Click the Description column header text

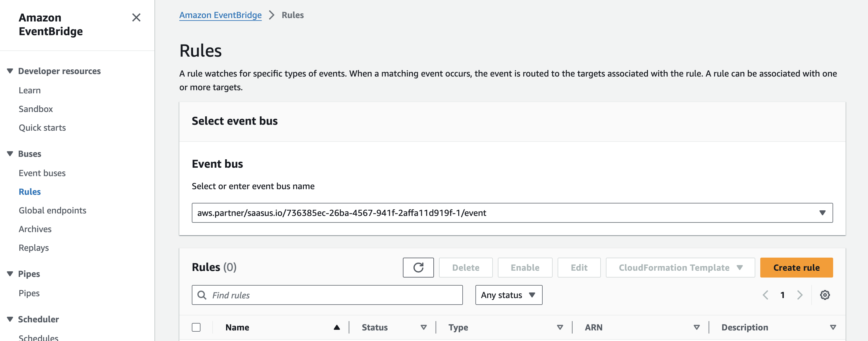[745, 328]
